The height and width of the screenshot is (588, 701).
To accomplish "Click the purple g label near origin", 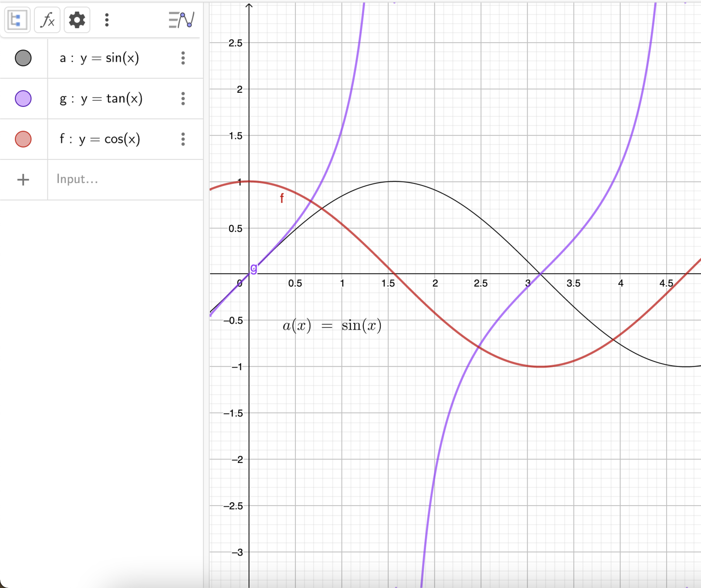I will tap(254, 268).
